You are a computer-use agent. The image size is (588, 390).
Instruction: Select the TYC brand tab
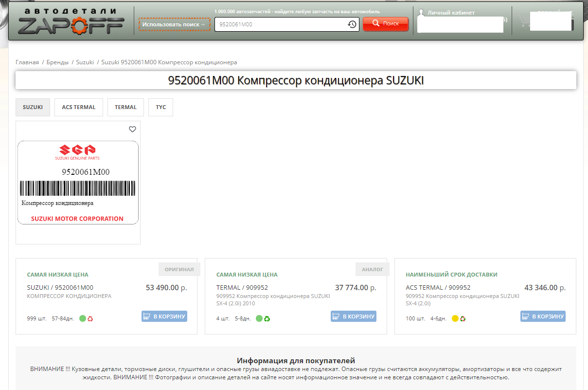coord(160,107)
